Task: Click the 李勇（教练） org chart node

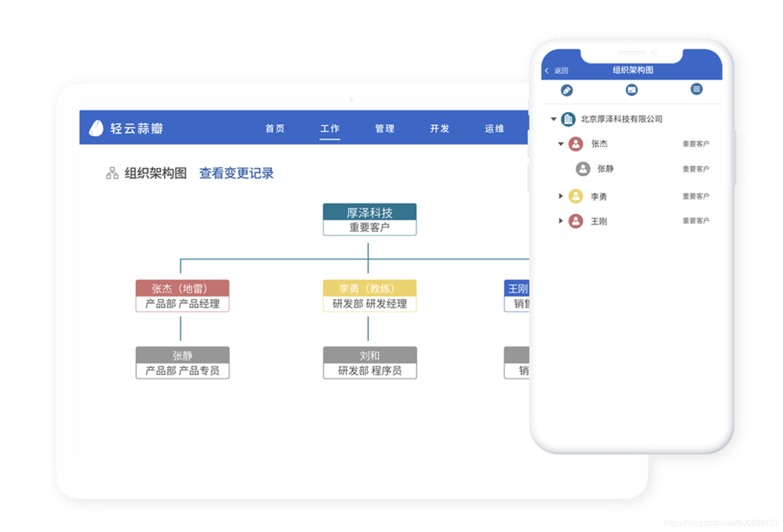Action: [x=370, y=296]
